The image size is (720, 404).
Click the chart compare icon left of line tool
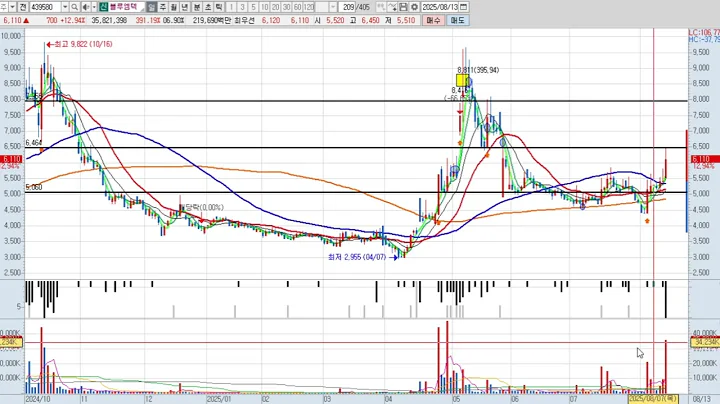(x=381, y=7)
